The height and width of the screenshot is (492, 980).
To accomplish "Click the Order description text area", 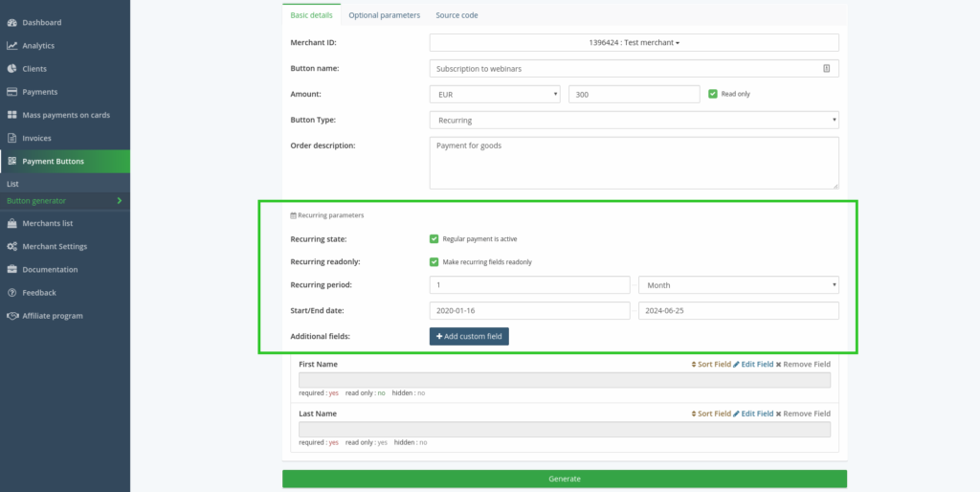I will (634, 163).
